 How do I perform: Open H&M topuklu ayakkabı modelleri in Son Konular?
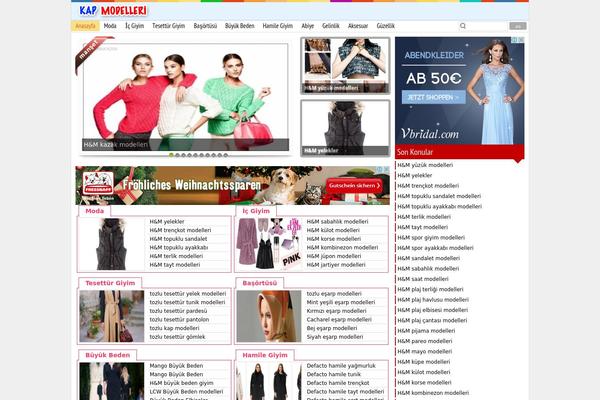pos(439,206)
